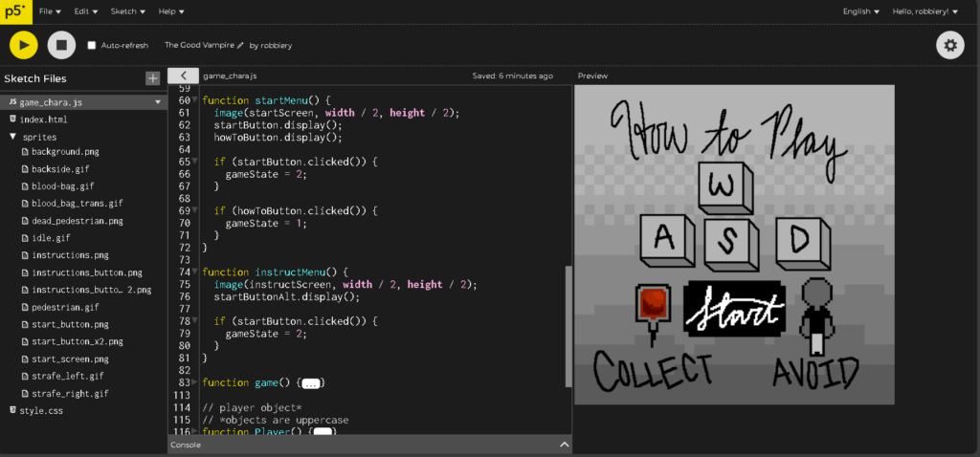Click the game_chara.js editor tab title

coord(230,76)
